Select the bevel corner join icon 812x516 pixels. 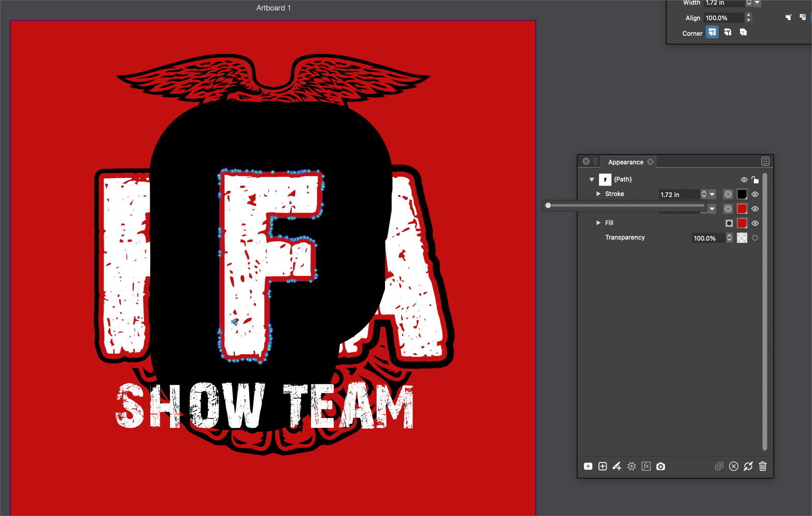click(x=743, y=33)
